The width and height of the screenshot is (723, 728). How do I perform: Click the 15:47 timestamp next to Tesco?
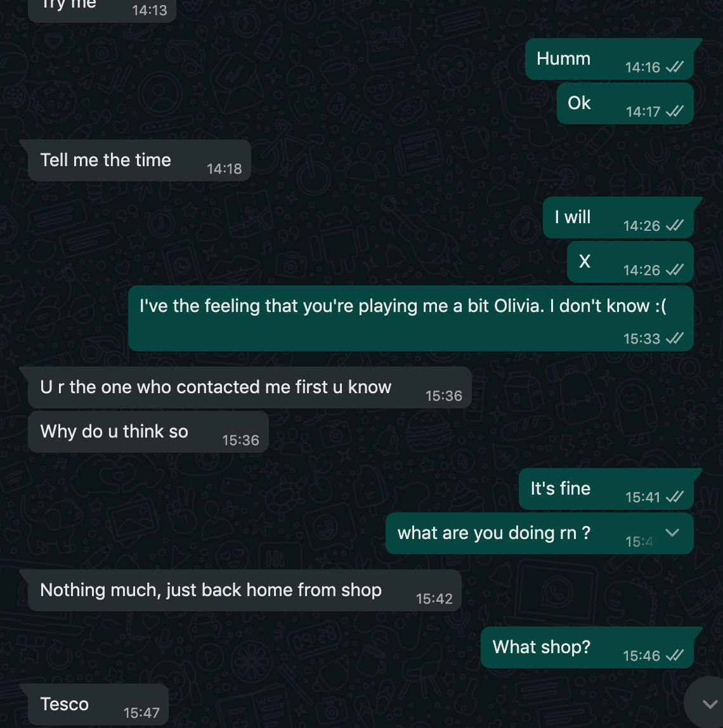(x=141, y=713)
